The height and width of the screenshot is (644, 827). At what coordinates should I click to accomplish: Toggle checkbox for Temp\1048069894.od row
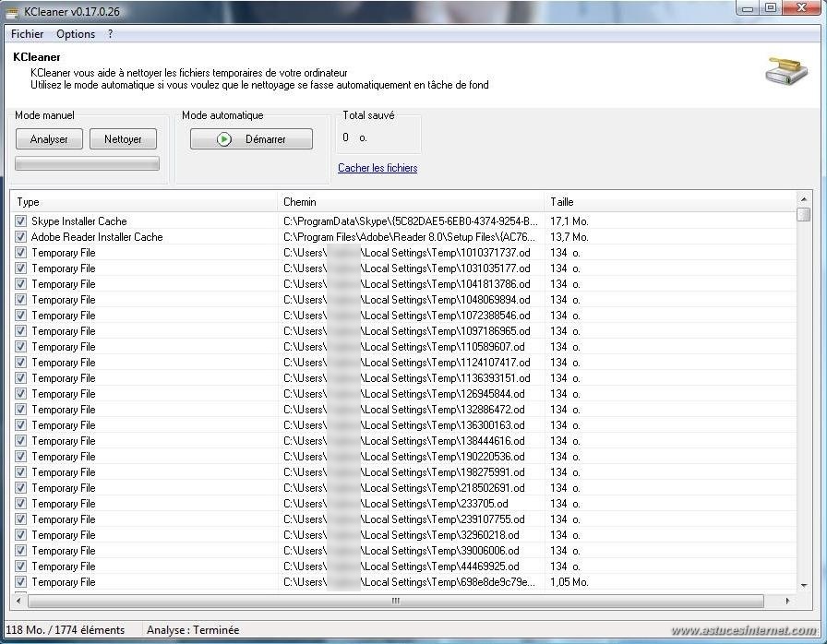coord(20,299)
